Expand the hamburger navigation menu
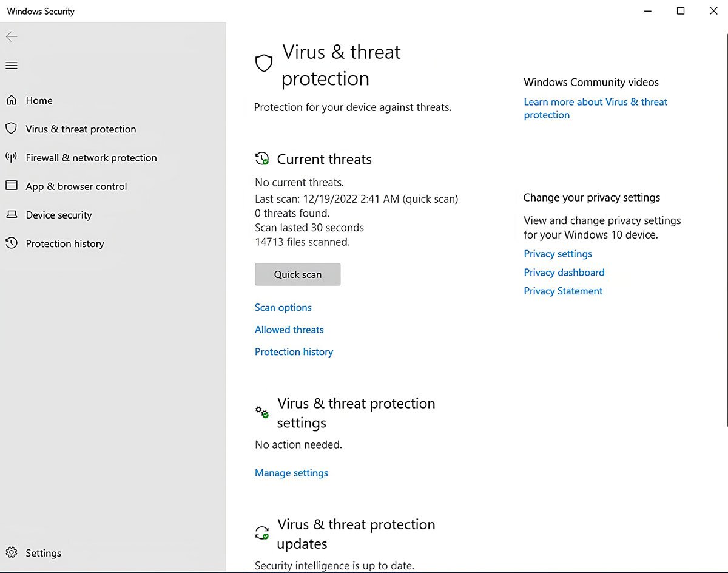Screen dimensions: 728x573 [12, 66]
